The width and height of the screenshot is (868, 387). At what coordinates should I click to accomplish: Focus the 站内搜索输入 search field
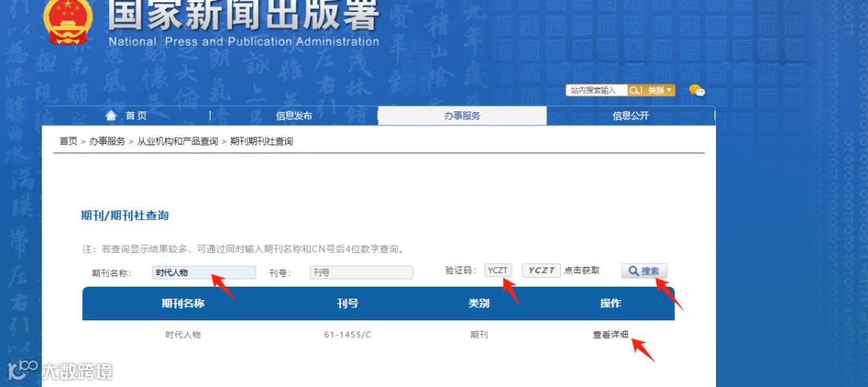click(596, 90)
